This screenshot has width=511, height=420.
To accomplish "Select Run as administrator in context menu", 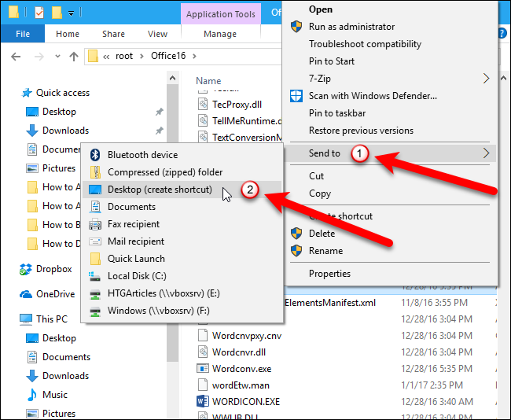I will 354,27.
